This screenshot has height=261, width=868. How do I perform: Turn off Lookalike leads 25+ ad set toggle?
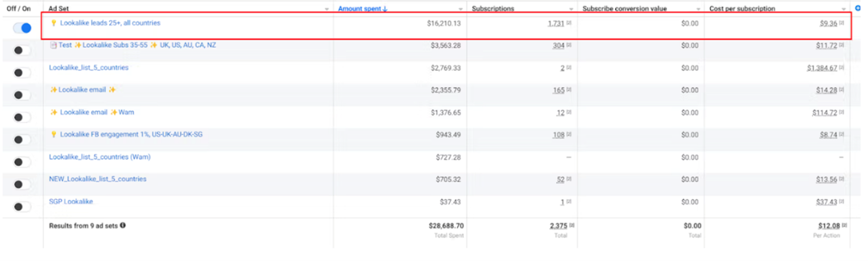pos(22,28)
